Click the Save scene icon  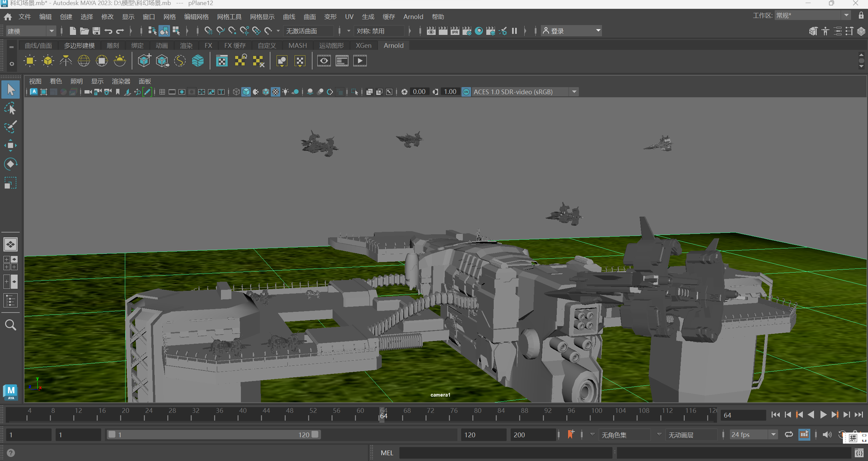click(x=96, y=31)
